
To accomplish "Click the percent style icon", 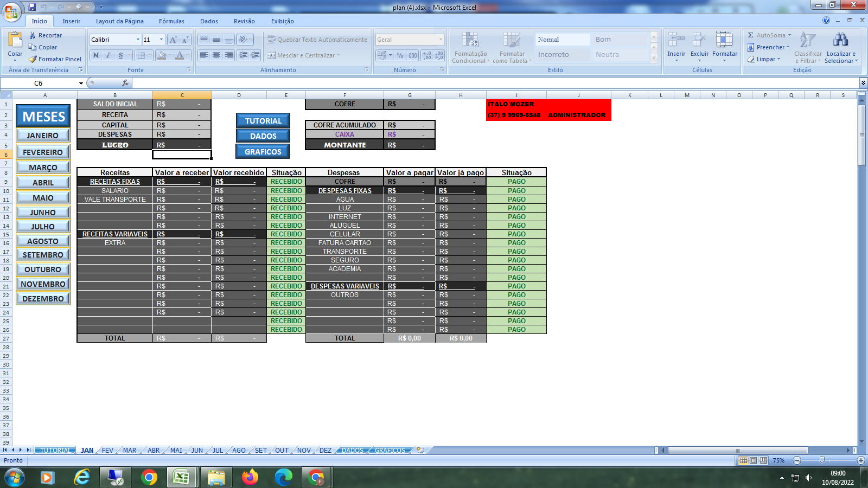I will pos(400,55).
